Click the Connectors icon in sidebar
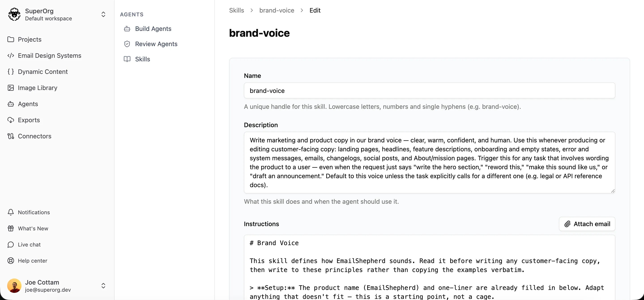Image resolution: width=644 pixels, height=300 pixels. [11, 136]
